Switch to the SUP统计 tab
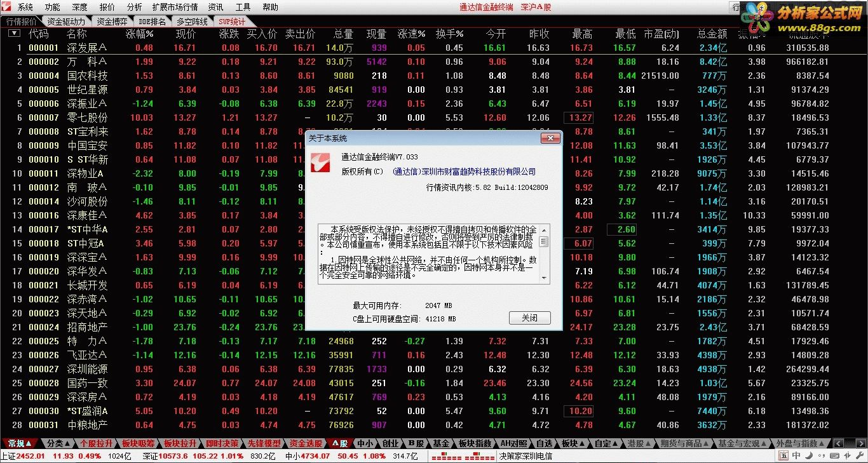The image size is (868, 463). [x=231, y=22]
